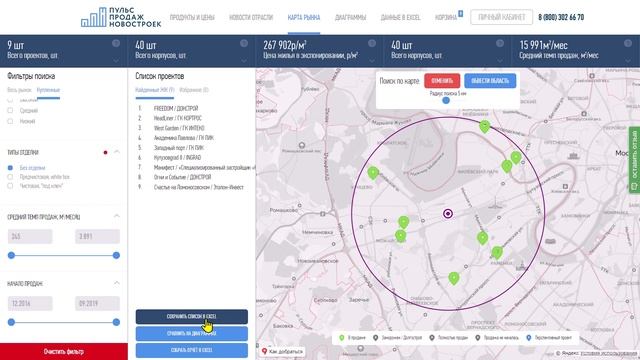Collapse the Начало продаж filter section
The image size is (640, 360).
coord(117,283)
